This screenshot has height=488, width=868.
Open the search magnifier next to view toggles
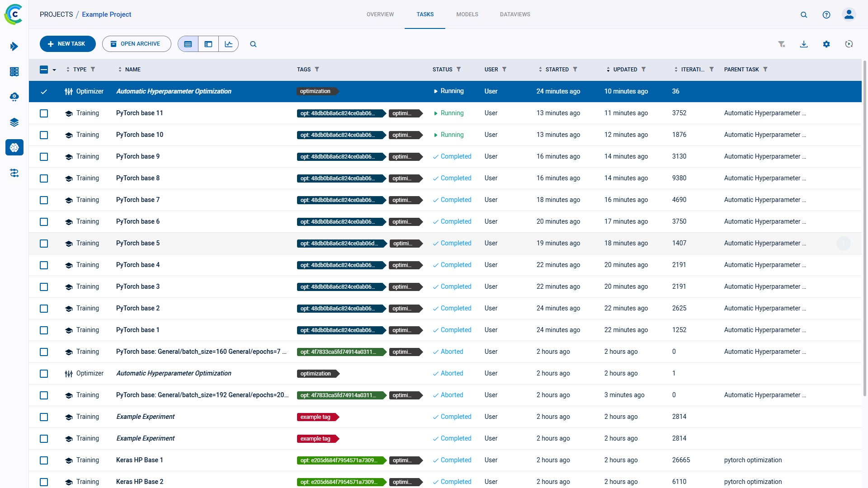[x=253, y=44]
